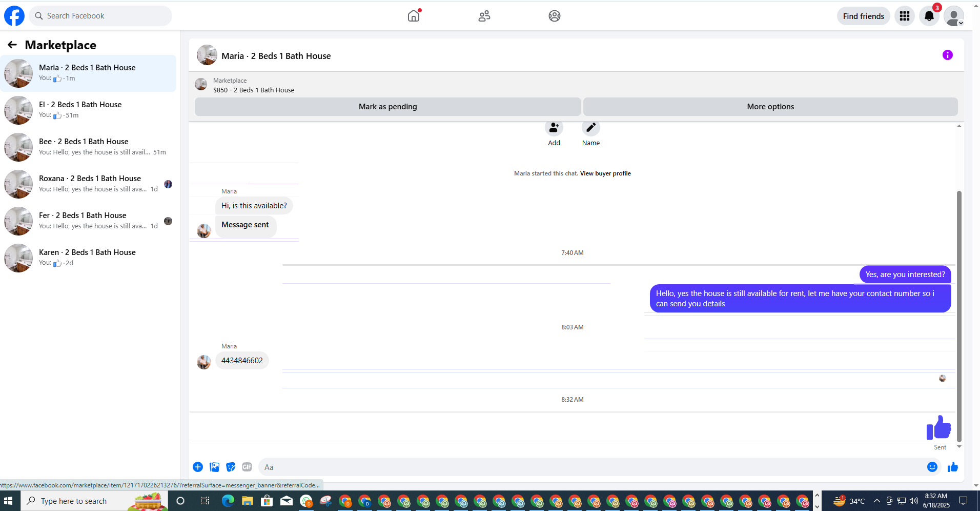Click the 'Hello, yes the house is still available' message
This screenshot has height=511, width=980.
tap(801, 299)
